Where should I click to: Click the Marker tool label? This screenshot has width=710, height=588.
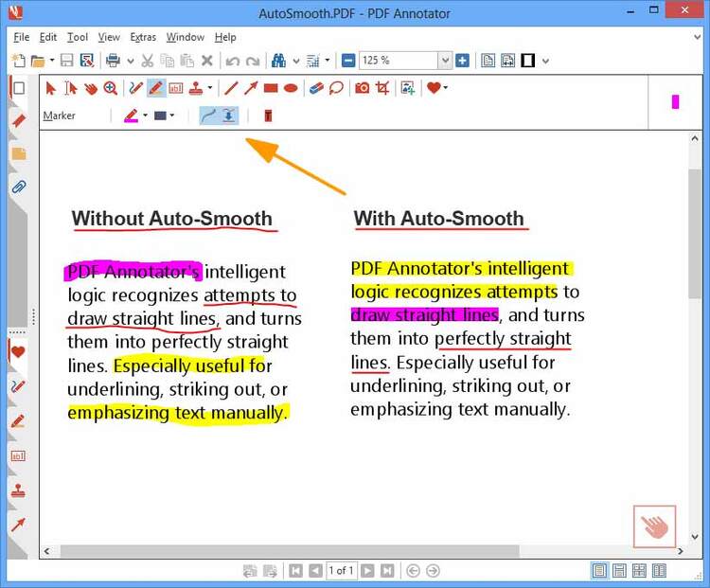click(59, 116)
